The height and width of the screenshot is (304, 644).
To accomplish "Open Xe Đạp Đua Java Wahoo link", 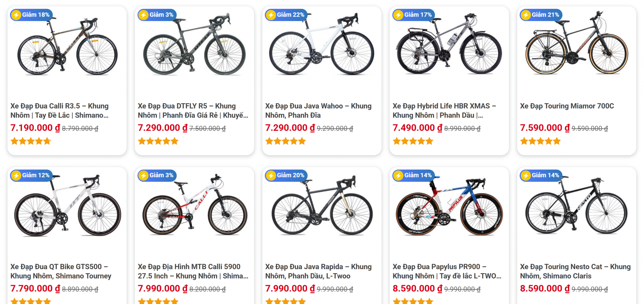I will click(318, 111).
